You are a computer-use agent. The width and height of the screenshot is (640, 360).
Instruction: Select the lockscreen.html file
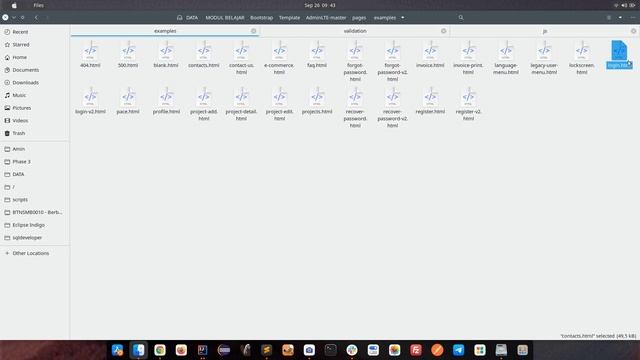(x=582, y=58)
